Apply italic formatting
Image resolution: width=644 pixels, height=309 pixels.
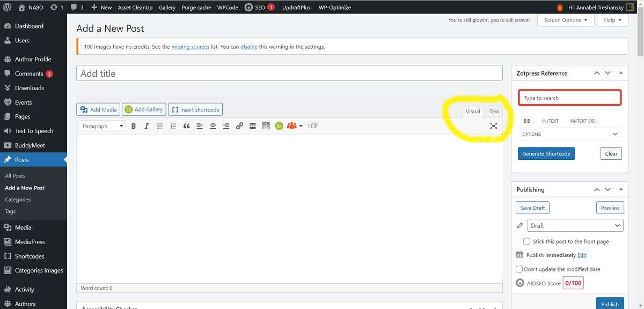tap(147, 126)
